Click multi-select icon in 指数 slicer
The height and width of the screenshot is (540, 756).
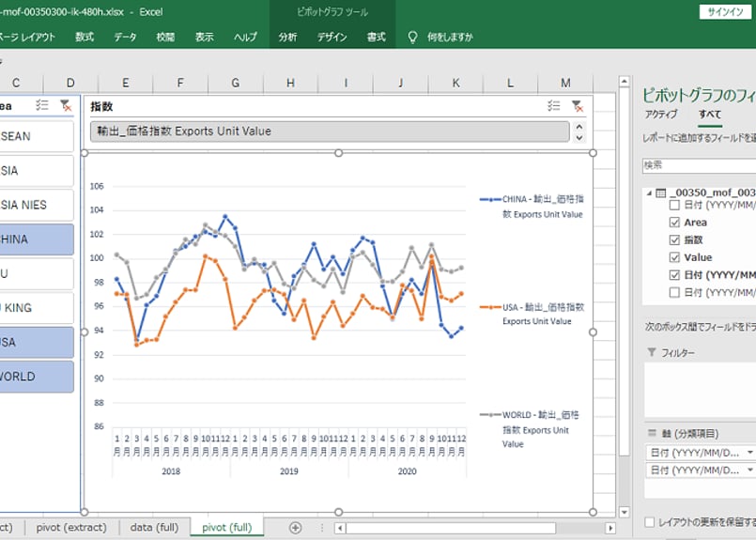pos(553,106)
